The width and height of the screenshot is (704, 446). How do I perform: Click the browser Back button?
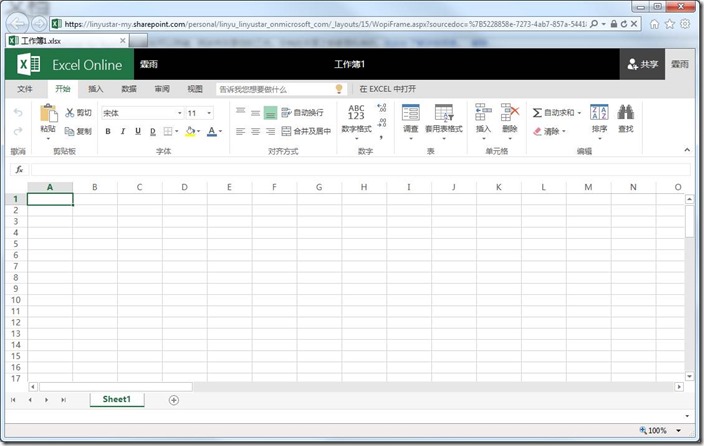coord(18,24)
